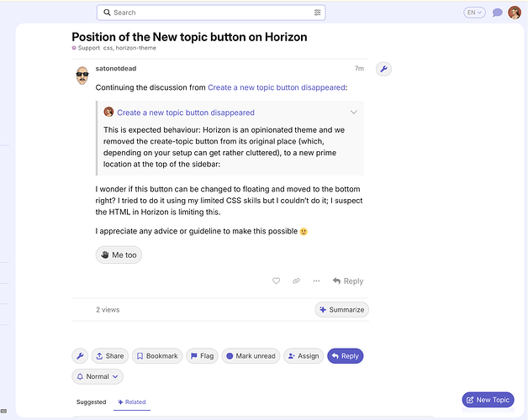Open the chat bubble icon in header

(x=498, y=13)
